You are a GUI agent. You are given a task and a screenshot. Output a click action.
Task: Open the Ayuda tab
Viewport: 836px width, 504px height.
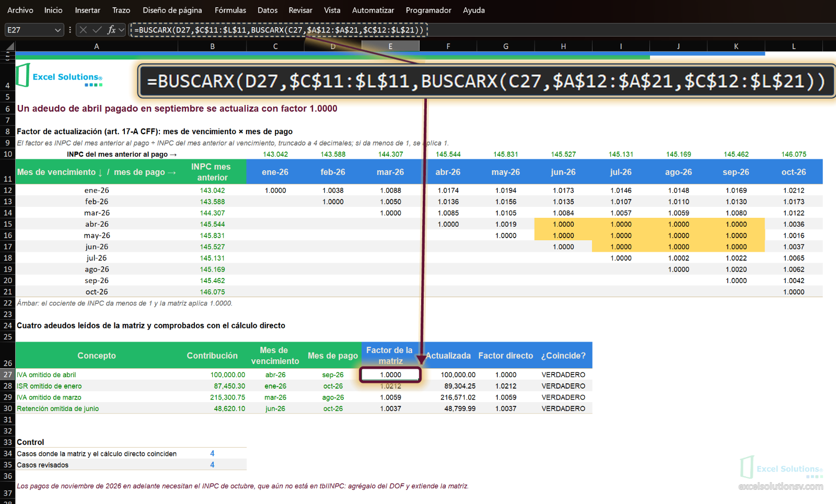[474, 10]
